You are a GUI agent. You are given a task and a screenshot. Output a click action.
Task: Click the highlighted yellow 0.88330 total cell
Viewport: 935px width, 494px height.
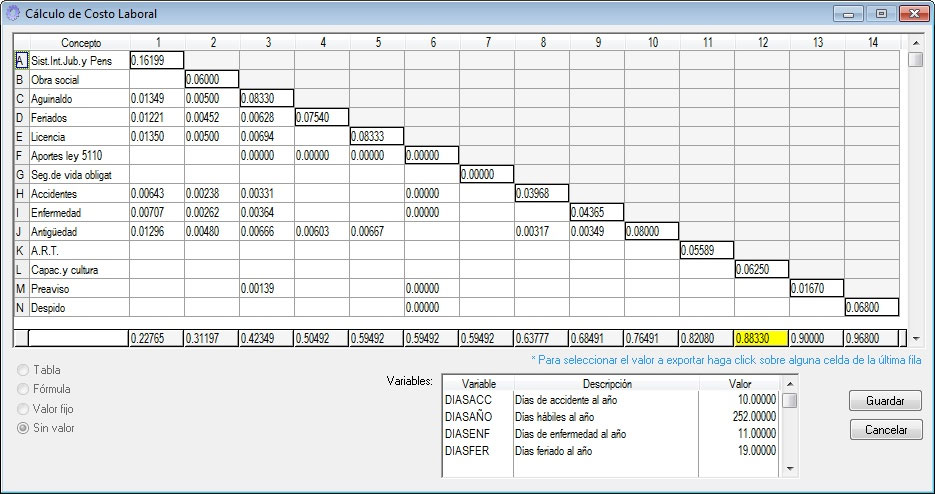point(761,338)
